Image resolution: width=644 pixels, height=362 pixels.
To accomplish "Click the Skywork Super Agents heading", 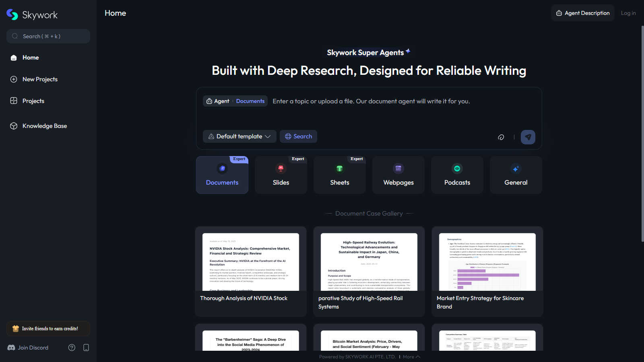I will point(365,53).
